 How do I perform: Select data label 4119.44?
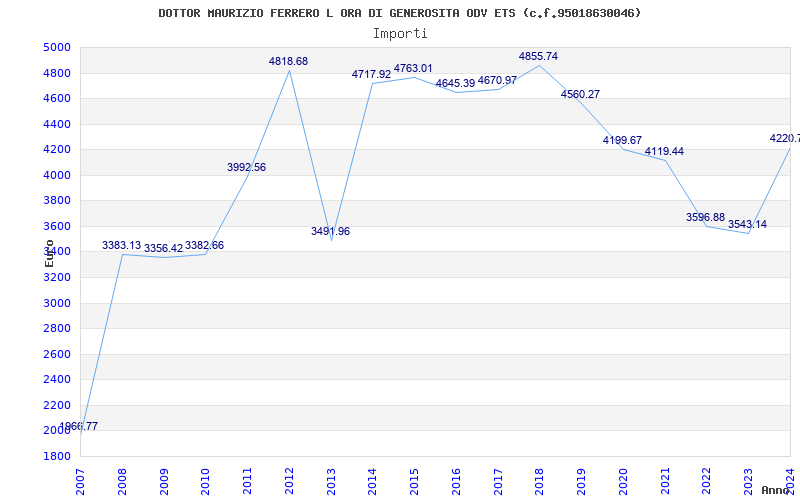(664, 152)
